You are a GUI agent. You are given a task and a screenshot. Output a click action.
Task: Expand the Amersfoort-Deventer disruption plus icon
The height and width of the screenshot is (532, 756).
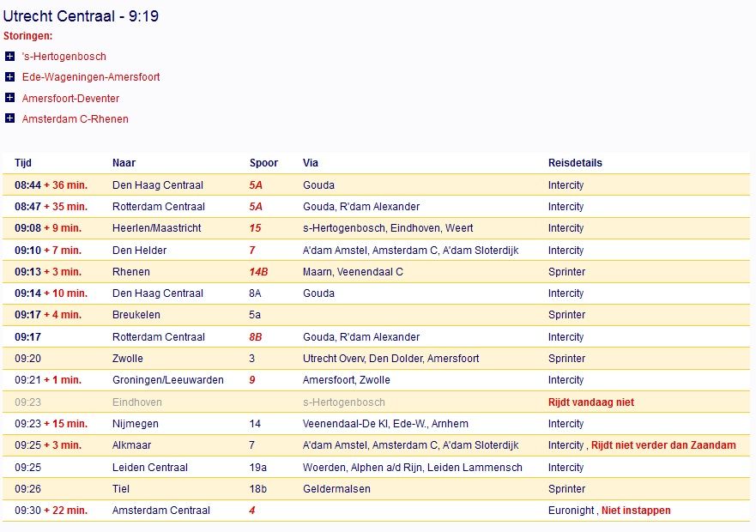pyautogui.click(x=9, y=98)
